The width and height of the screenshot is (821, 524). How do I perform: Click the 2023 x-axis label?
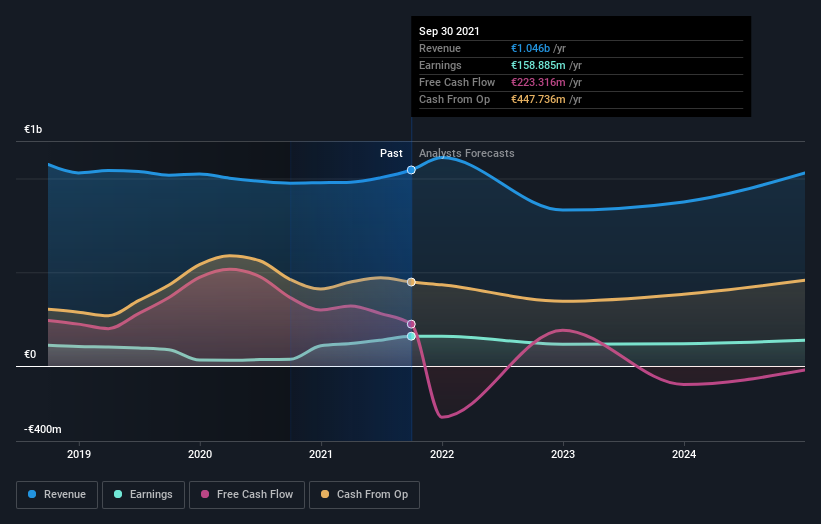click(563, 454)
